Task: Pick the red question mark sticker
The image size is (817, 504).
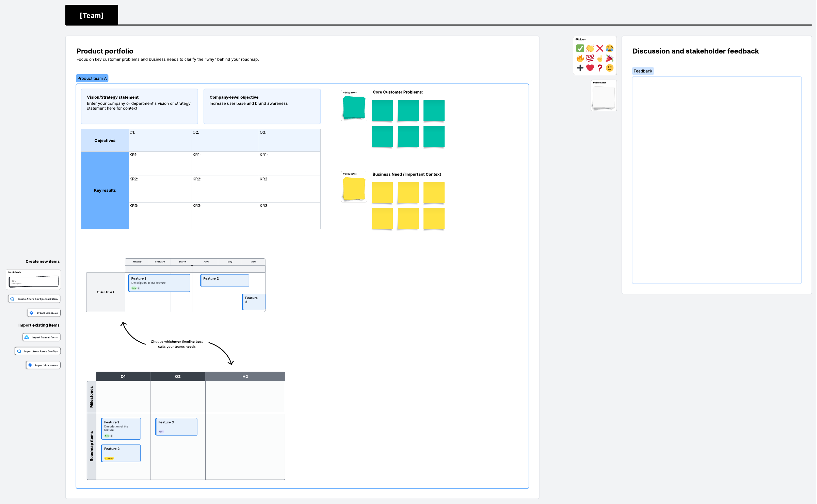Action: coord(600,68)
